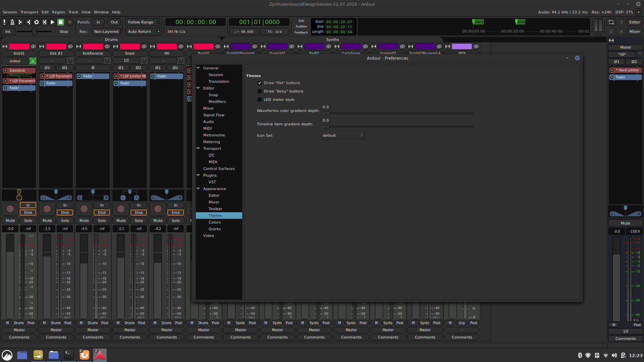The height and width of the screenshot is (362, 644).
Task: Click the Kick01 strip record-arm circle
Action: [x=10, y=209]
